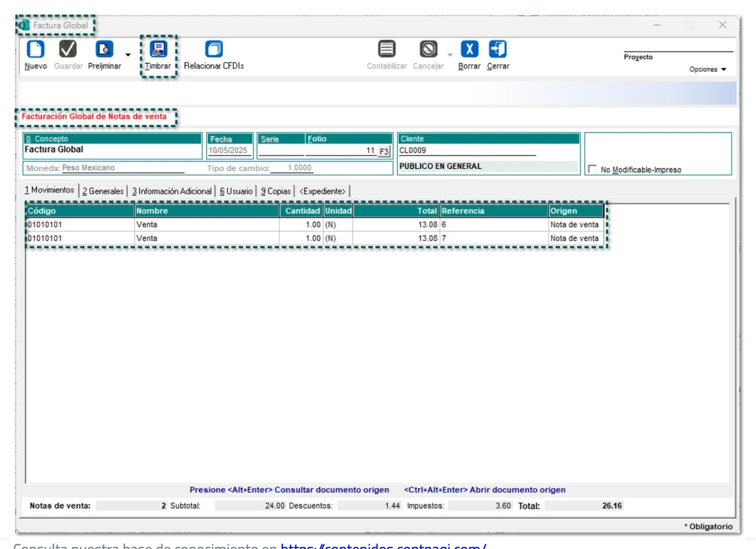Switch to the 2 Generales tab
756x549 pixels.
[x=102, y=191]
